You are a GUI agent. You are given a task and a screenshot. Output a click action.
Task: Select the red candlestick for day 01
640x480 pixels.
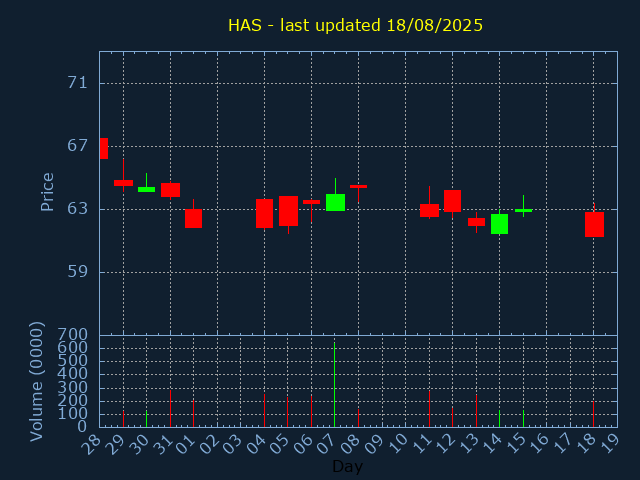[193, 218]
